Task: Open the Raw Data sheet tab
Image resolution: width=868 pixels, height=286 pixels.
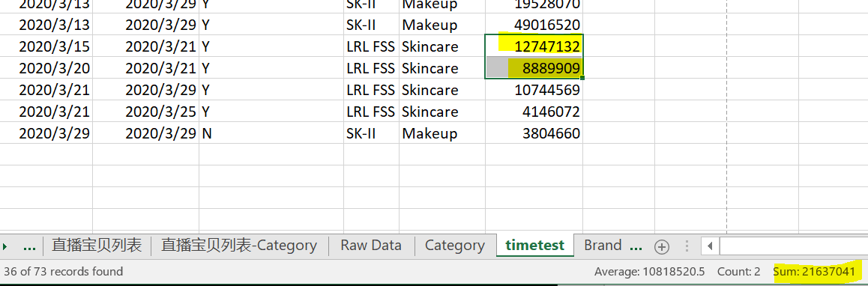Action: point(371,245)
